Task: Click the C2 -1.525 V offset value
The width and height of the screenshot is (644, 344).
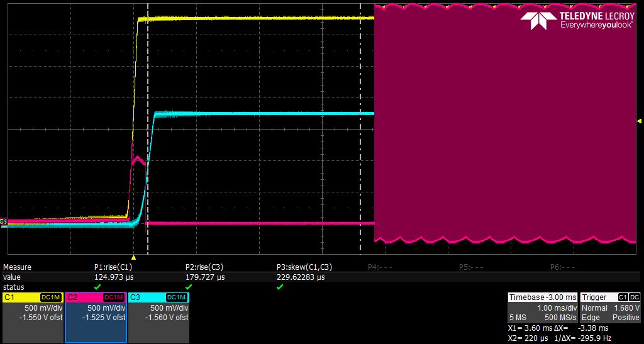Action: tap(104, 318)
